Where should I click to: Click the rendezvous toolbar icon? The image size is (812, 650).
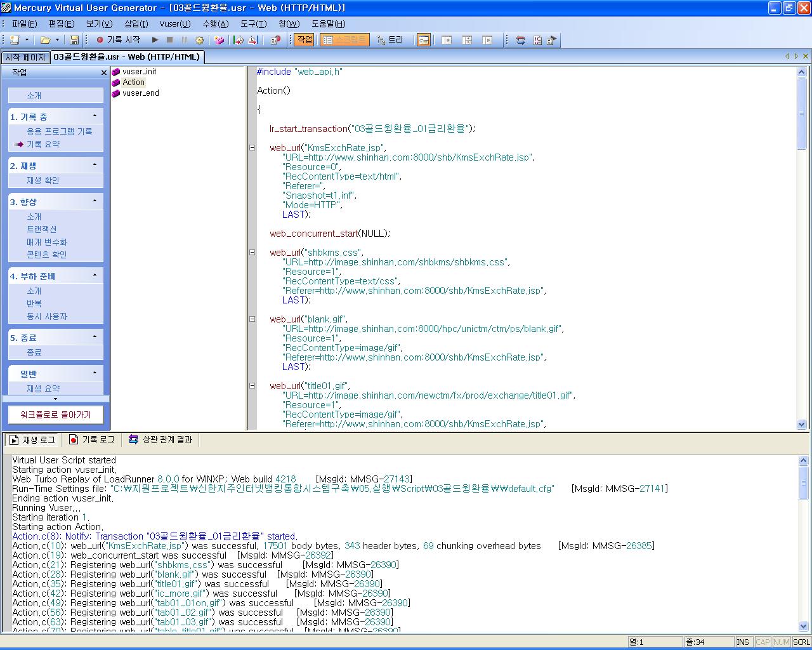click(275, 40)
